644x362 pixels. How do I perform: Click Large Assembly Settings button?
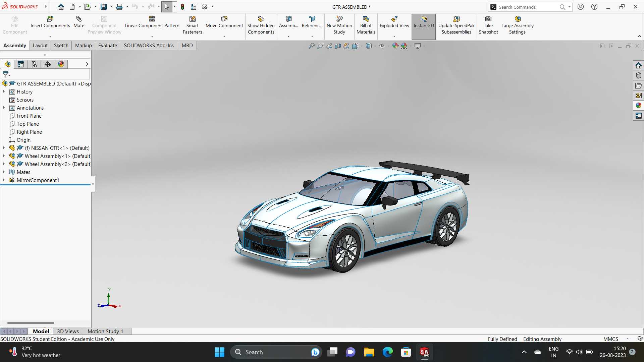(517, 25)
